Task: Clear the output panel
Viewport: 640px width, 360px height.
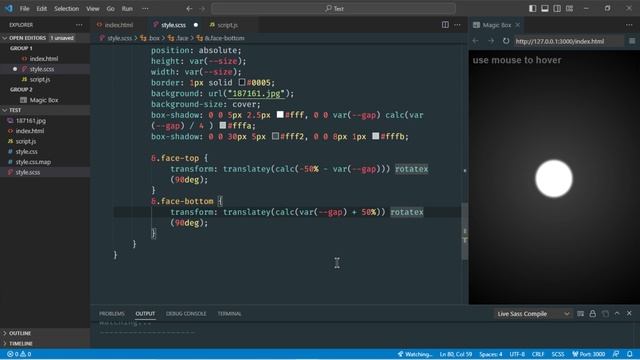Action: [580, 313]
